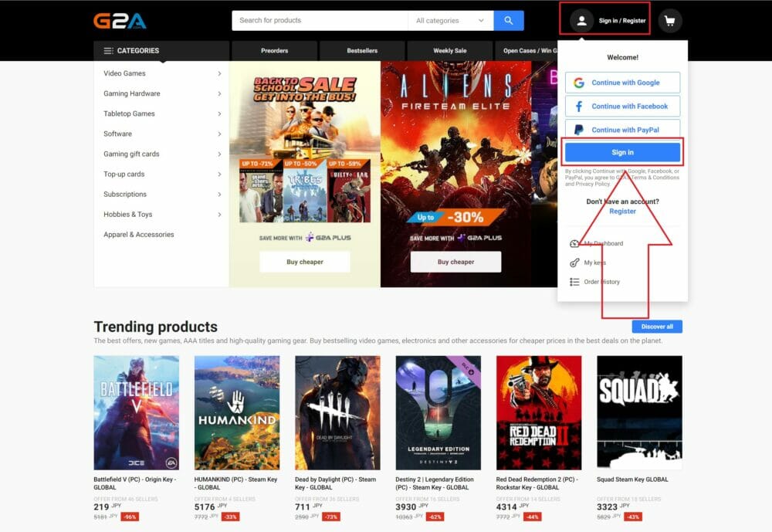Click the Discover all button
Image resolution: width=772 pixels, height=532 pixels.
coord(657,327)
